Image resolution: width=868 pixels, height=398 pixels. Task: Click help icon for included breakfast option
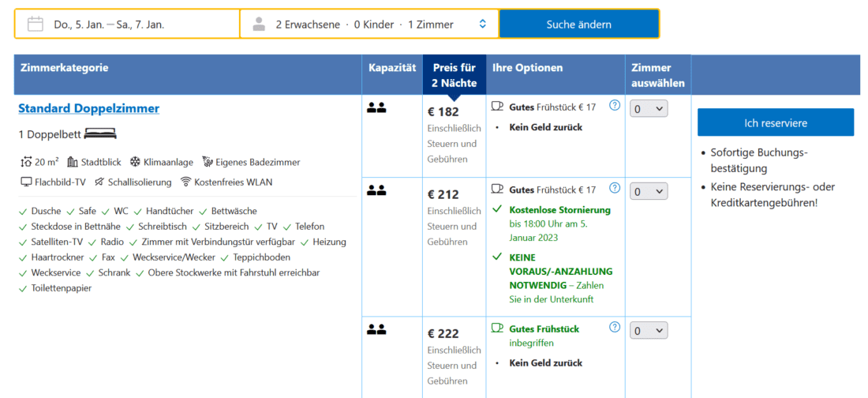pyautogui.click(x=615, y=327)
